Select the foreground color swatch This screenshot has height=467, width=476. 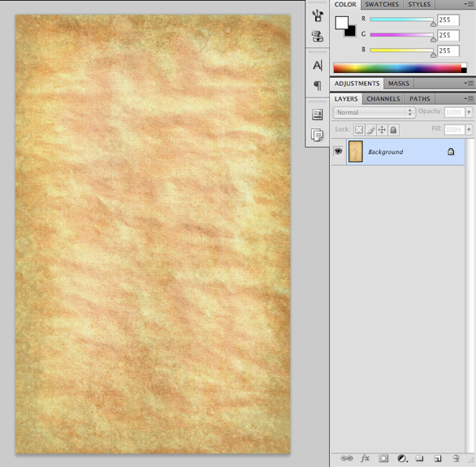(x=342, y=23)
